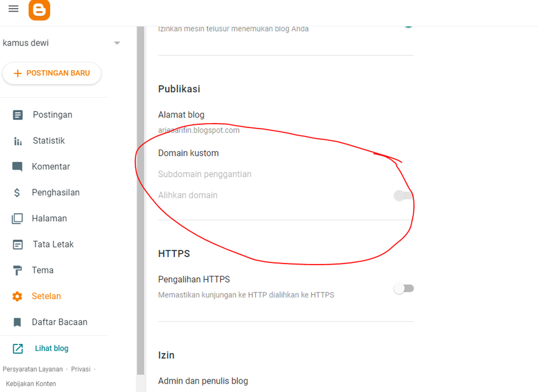Open the hamburger main menu
Screen dimensions: 538x392
[13, 9]
